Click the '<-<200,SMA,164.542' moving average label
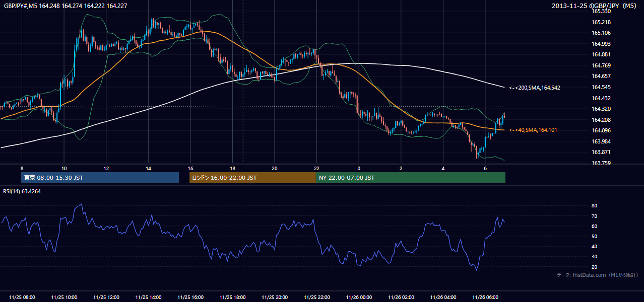The width and height of the screenshot is (644, 302). 534,88
